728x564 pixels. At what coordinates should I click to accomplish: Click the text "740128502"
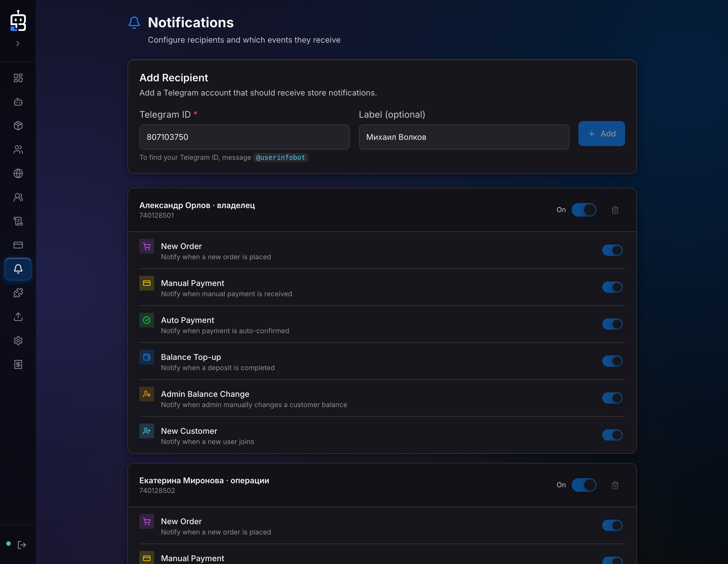157,491
